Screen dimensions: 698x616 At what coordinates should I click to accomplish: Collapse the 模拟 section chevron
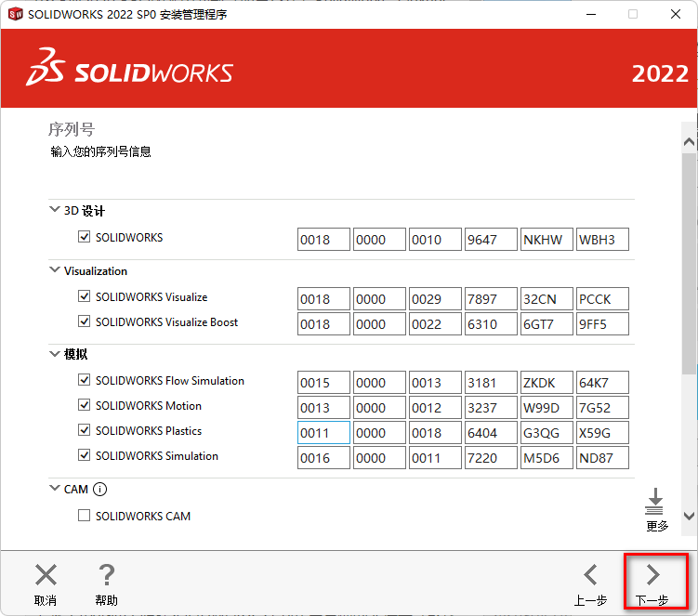(54, 354)
